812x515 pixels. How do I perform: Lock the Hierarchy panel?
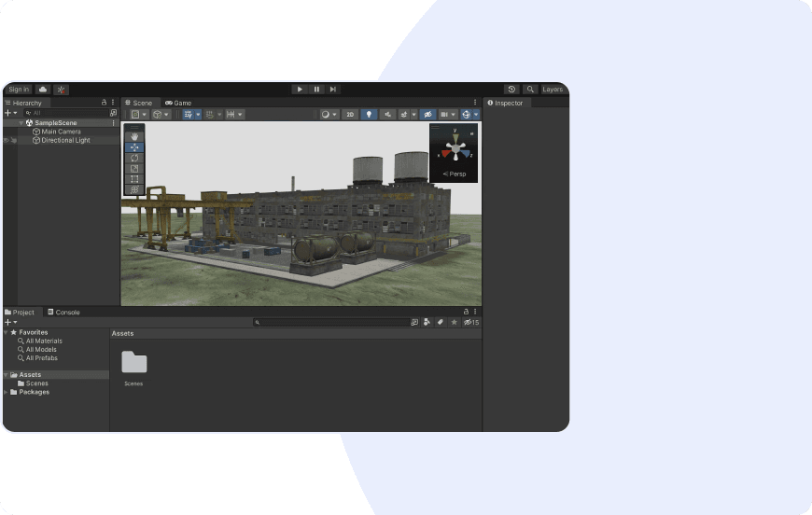click(x=105, y=103)
